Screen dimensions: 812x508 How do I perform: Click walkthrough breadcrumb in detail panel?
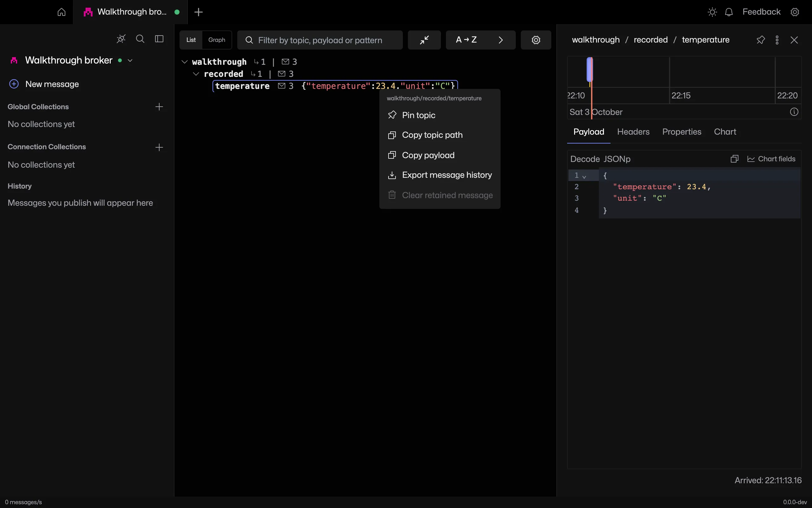pyautogui.click(x=596, y=40)
